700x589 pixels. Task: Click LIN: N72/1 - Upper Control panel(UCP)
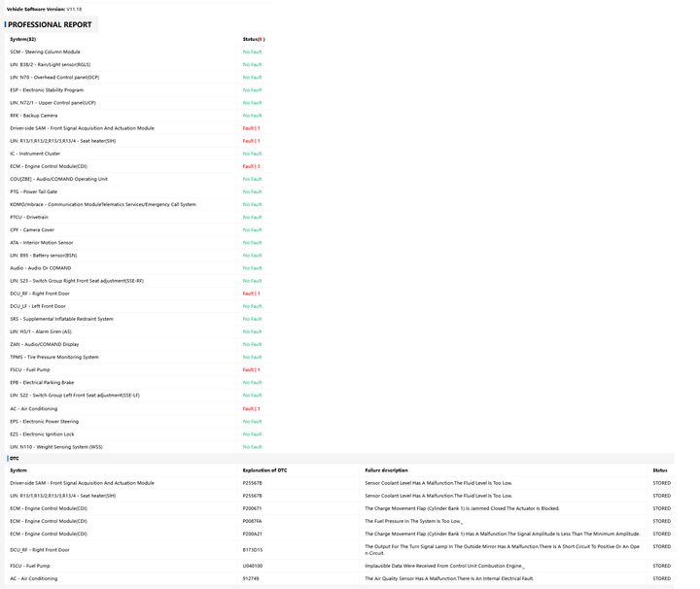point(52,103)
